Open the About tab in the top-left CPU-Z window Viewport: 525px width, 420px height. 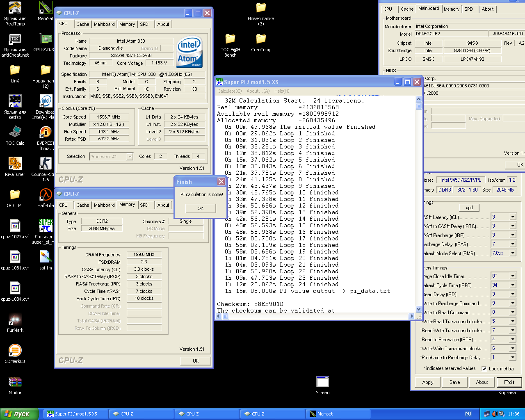pyautogui.click(x=163, y=24)
